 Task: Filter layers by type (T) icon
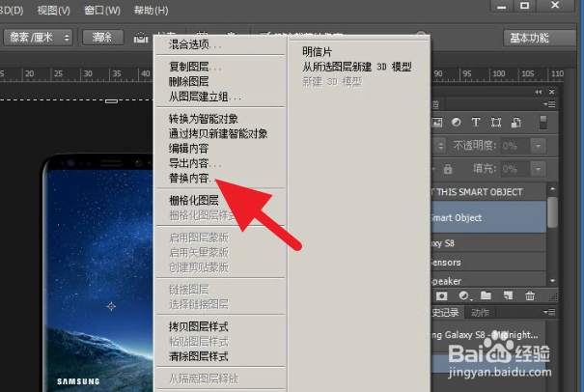click(x=476, y=123)
